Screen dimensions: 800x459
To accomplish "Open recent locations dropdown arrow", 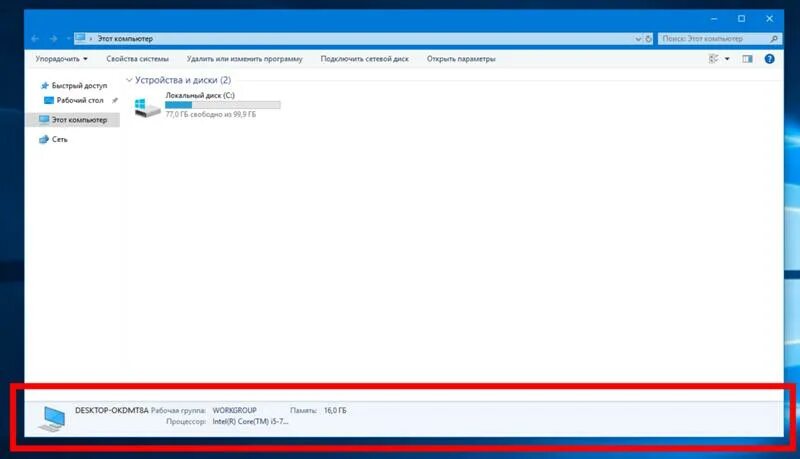I will [x=68, y=39].
